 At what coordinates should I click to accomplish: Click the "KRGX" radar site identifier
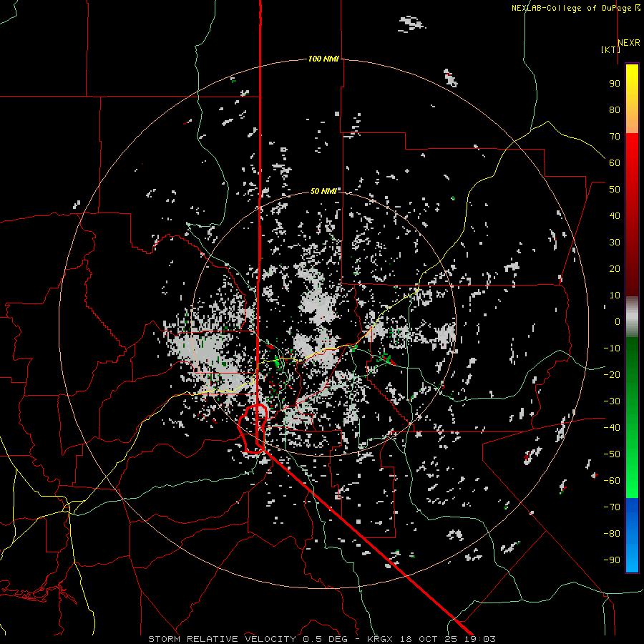coord(379,639)
